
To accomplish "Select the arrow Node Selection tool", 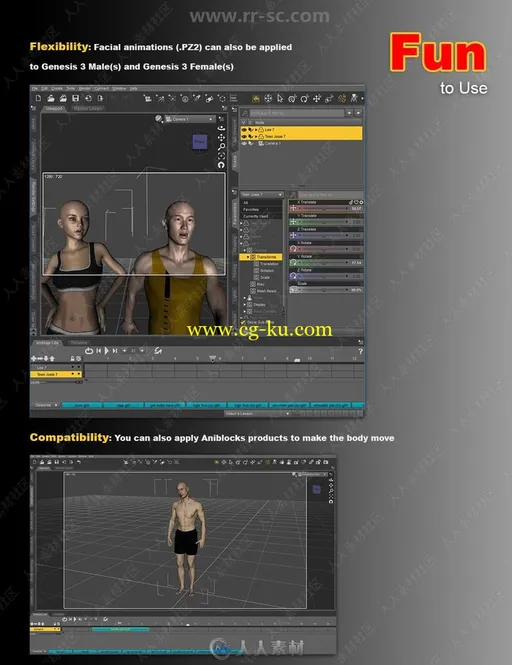I will (280, 99).
